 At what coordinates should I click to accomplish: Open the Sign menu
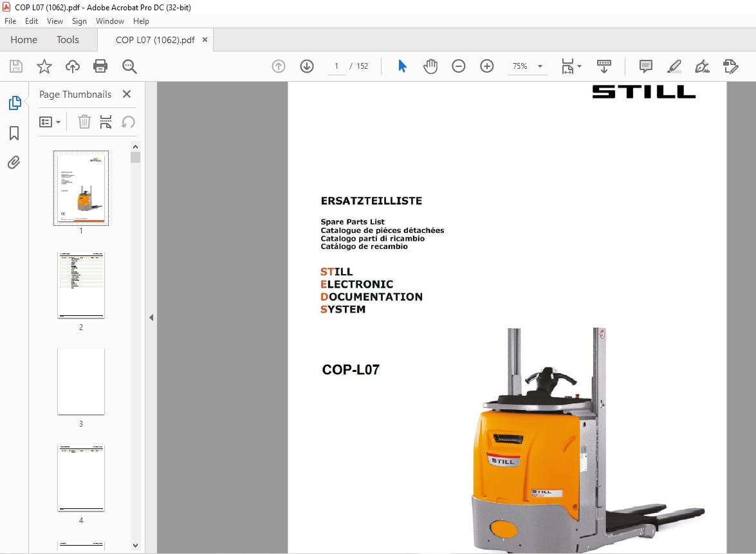tap(79, 21)
